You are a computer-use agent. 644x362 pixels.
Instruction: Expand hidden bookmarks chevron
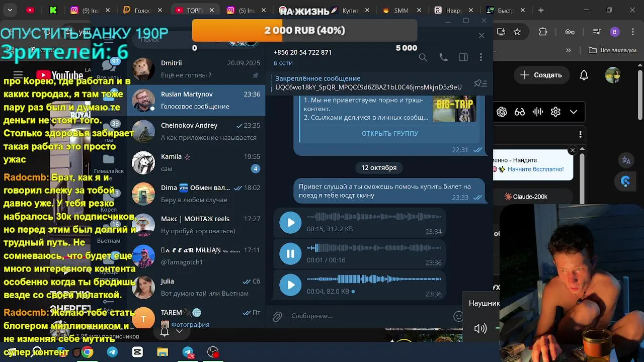569,50
